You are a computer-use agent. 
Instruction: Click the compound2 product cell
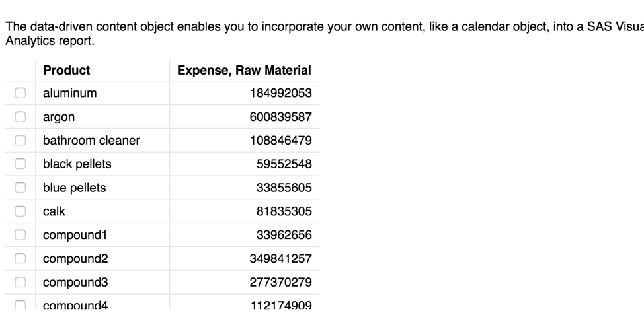[71, 259]
